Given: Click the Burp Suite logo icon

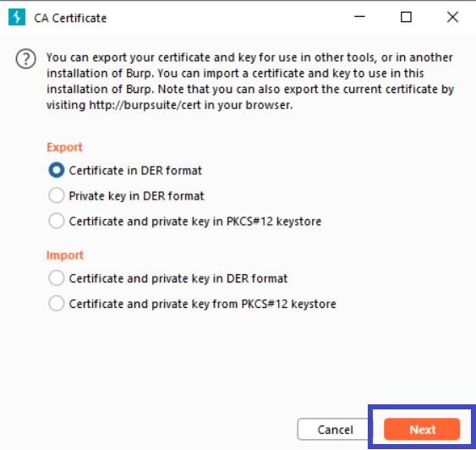Looking at the screenshot, I should (x=17, y=17).
